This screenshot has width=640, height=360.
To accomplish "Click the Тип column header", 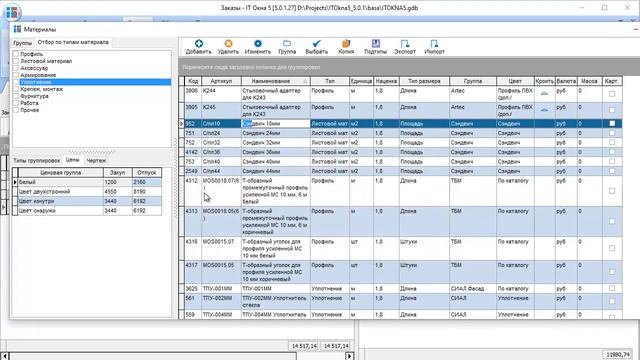I will tap(330, 81).
